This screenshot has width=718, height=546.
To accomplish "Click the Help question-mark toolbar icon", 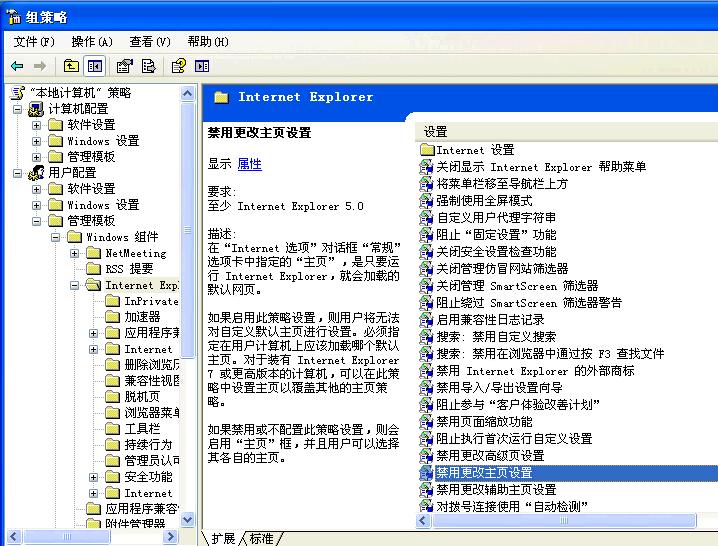I will pyautogui.click(x=179, y=66).
